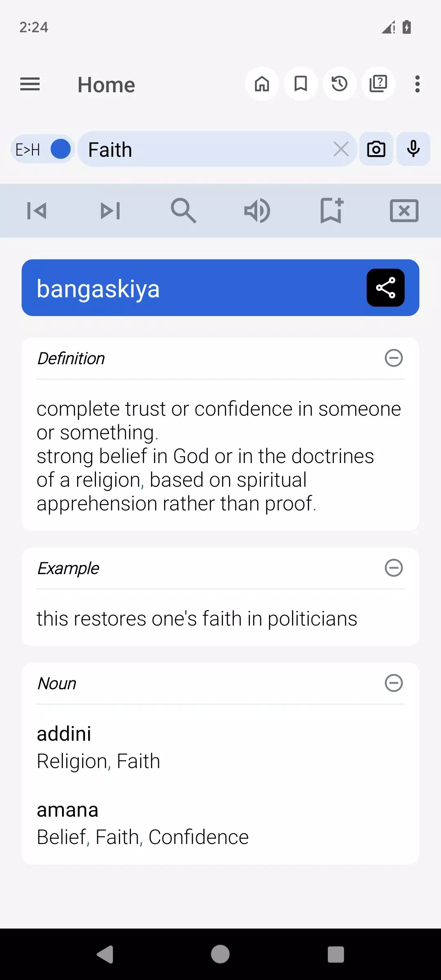Image resolution: width=441 pixels, height=980 pixels.
Task: Tap the Home icon in top bar
Action: coord(262,84)
